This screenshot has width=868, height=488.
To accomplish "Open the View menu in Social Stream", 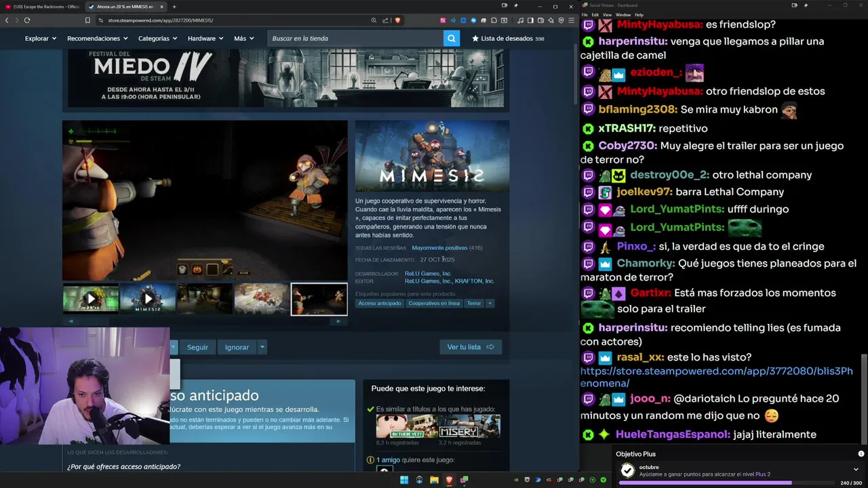I will click(x=607, y=15).
